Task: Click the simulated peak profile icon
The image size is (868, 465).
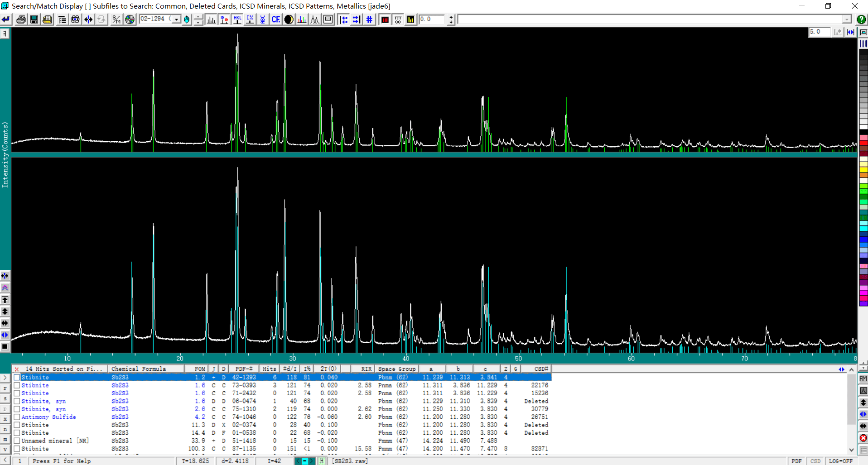Action: (x=315, y=19)
